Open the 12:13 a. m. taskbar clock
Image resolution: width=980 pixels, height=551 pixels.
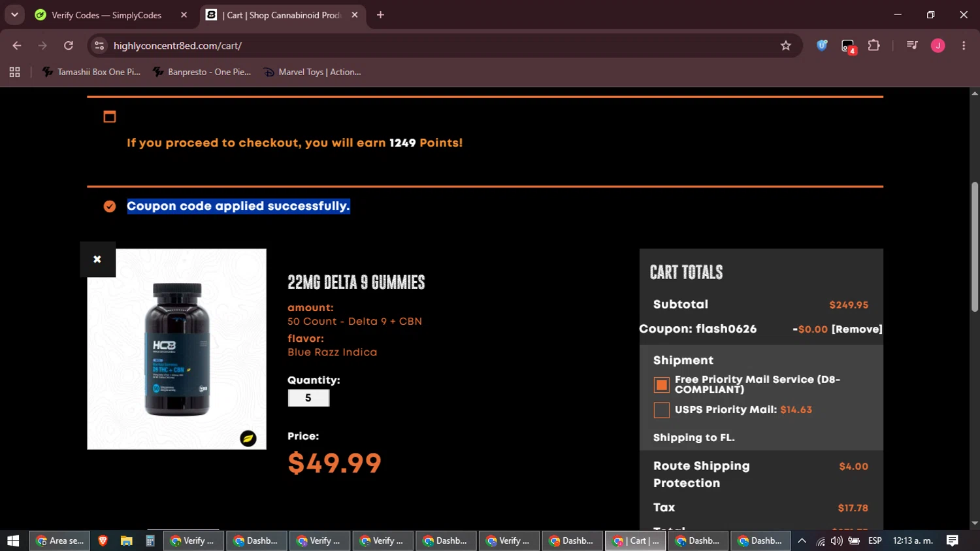click(x=913, y=541)
